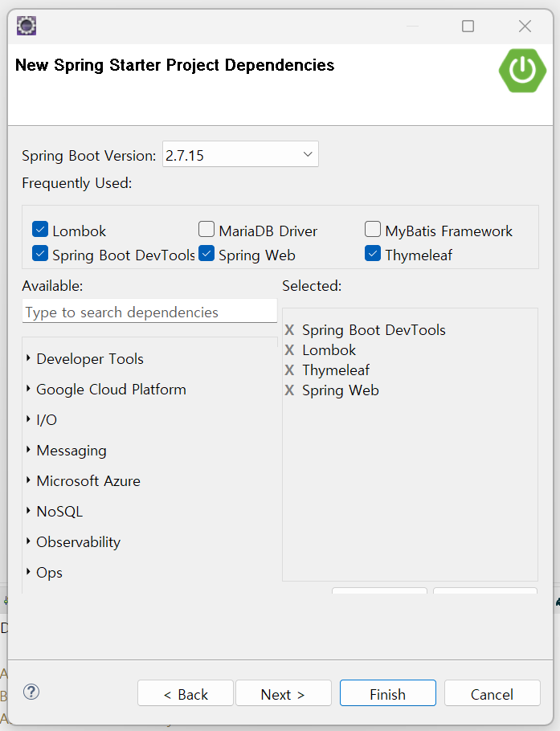Enable the MariaDB Driver checkbox
560x731 pixels.
tap(206, 230)
